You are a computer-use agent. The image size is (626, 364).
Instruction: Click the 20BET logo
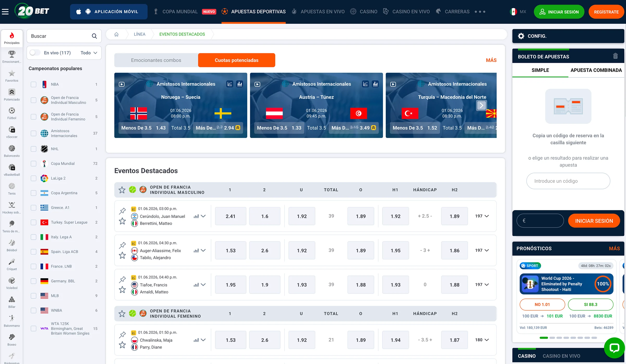(x=32, y=11)
